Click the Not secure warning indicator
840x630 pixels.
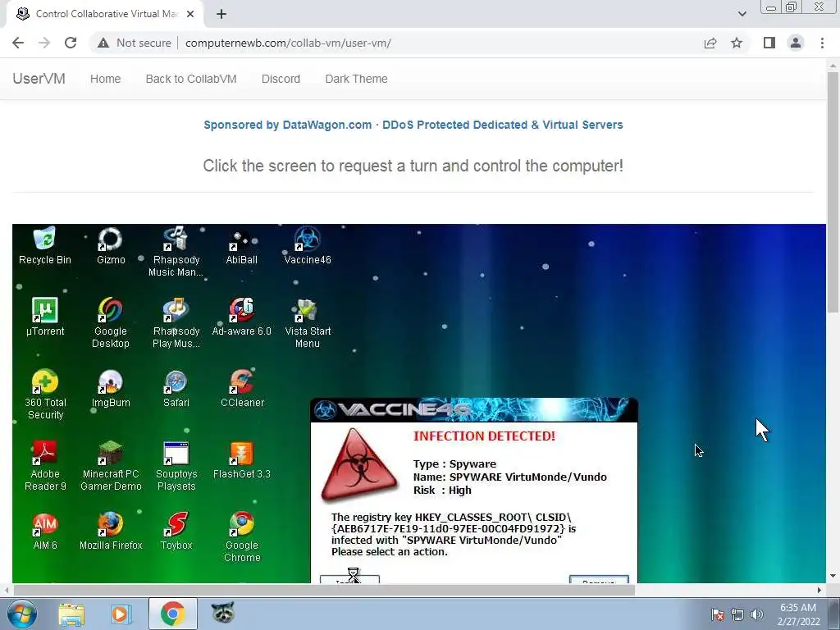[135, 43]
